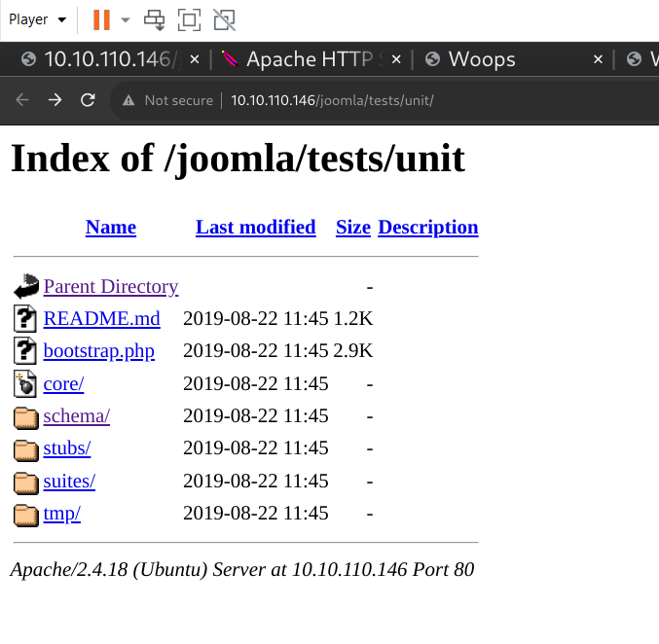The width and height of the screenshot is (659, 644).
Task: Click the VMware pause button icon
Action: (x=101, y=19)
